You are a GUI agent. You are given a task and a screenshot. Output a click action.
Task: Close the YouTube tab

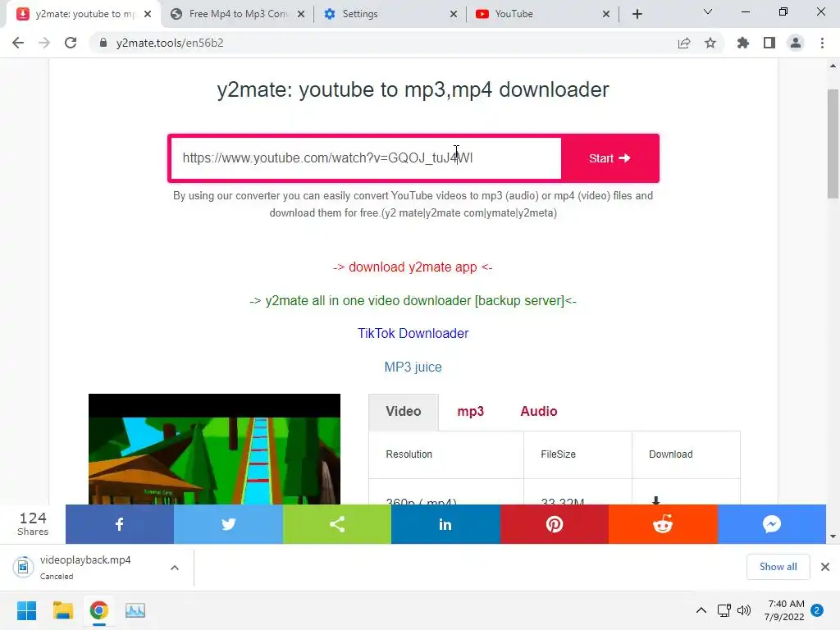coord(606,14)
